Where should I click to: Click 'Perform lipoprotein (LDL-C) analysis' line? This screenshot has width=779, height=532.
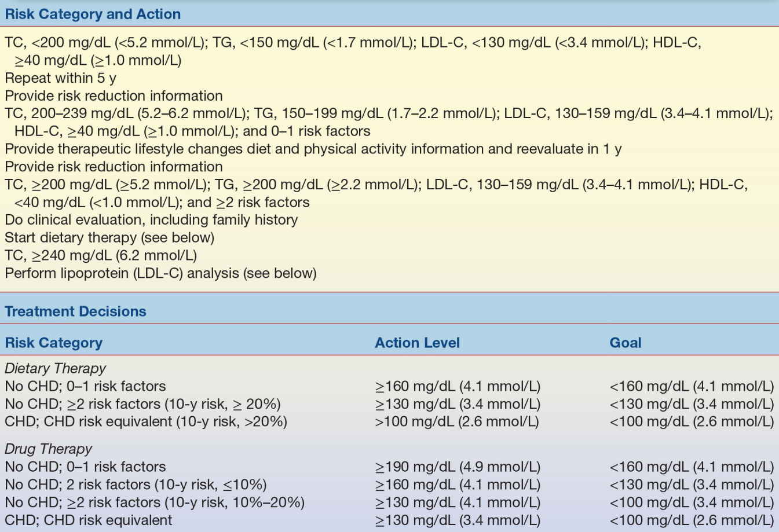point(160,273)
